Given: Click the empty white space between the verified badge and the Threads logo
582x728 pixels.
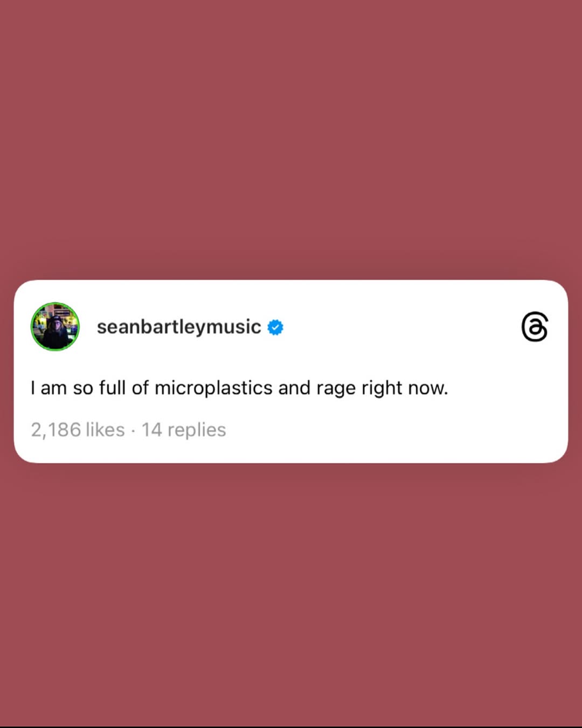Looking at the screenshot, I should tap(401, 327).
